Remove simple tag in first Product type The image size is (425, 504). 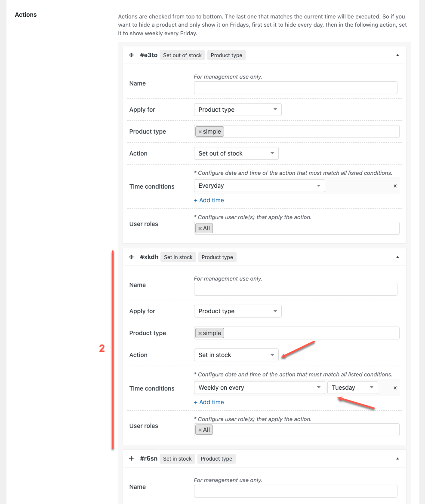coord(200,132)
